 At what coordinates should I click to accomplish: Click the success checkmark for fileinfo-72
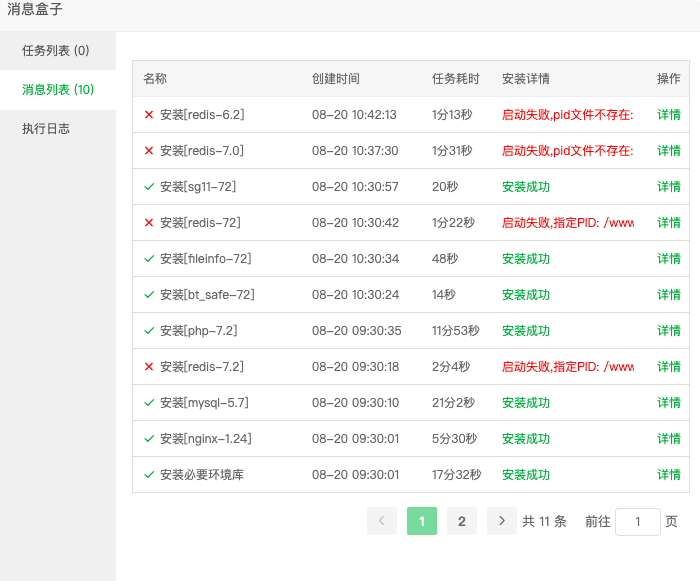(149, 259)
